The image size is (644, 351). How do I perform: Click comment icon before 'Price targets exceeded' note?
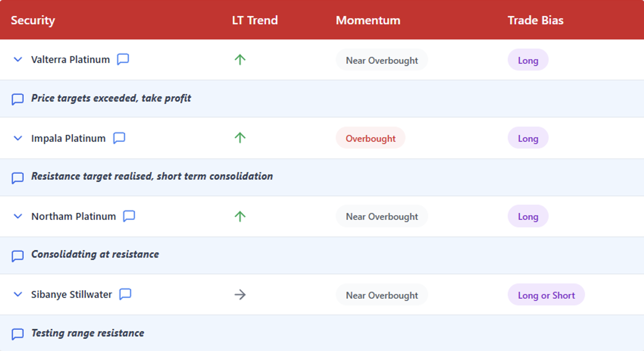tap(18, 99)
